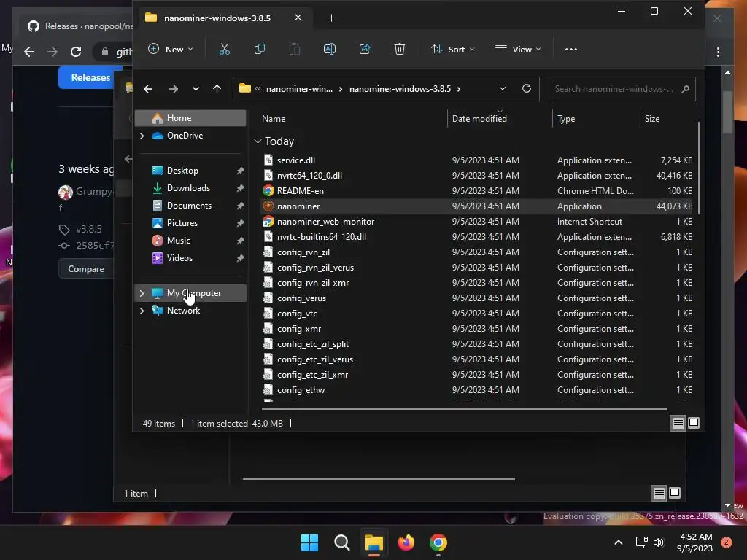
Task: Open the recent locations dropdown chevron
Action: pos(196,89)
